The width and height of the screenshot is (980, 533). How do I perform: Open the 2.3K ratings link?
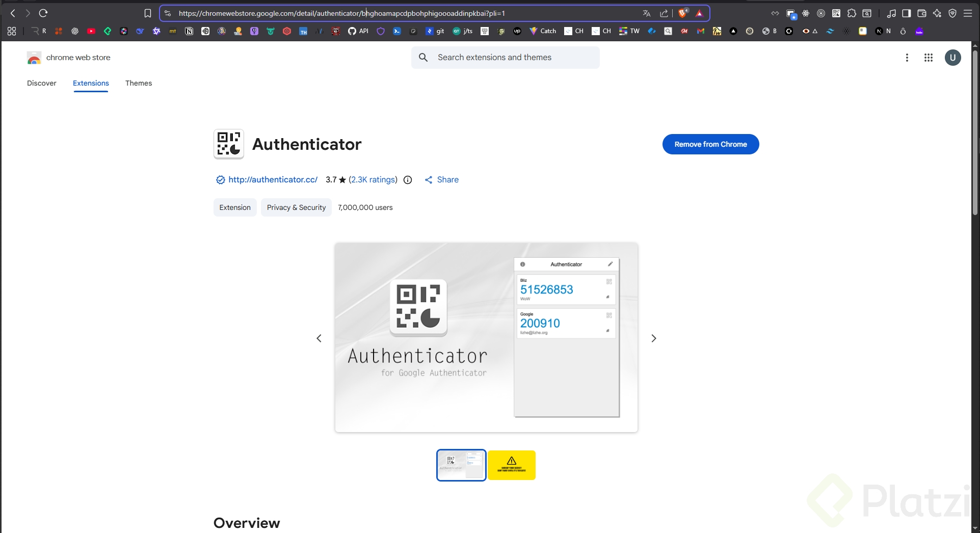pos(373,179)
